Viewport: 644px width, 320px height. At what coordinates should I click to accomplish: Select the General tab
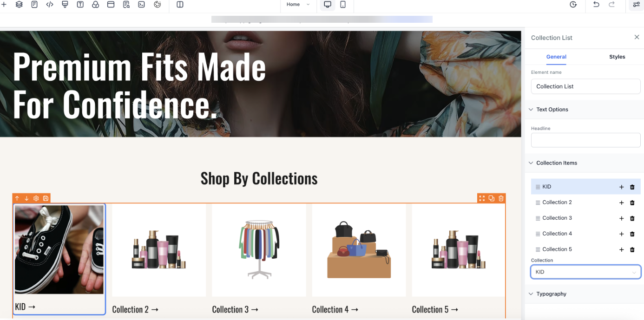(x=556, y=57)
